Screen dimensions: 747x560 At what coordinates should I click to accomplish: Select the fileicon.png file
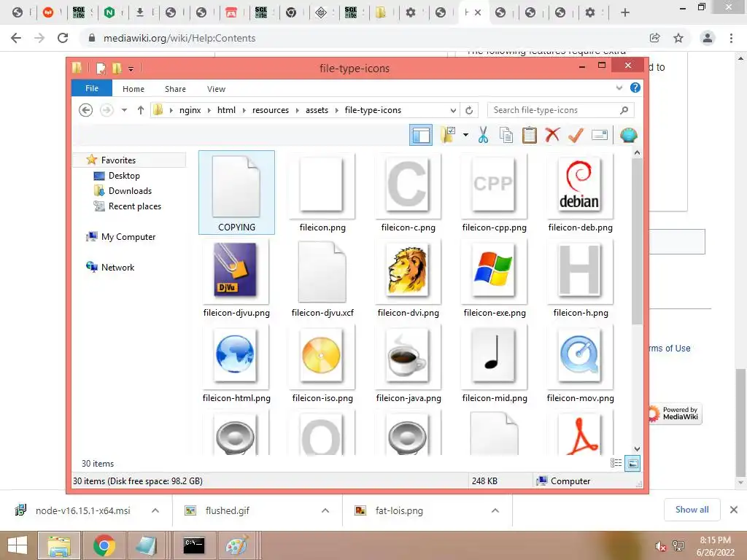coord(322,192)
